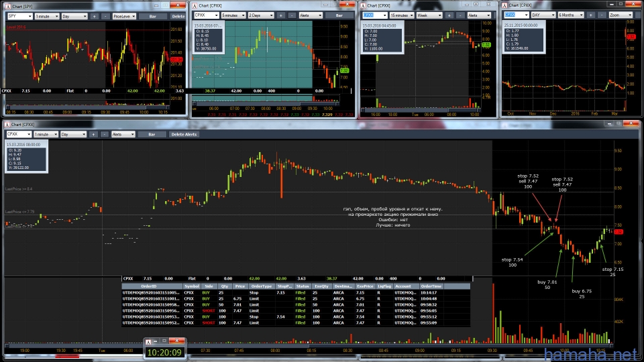
Task: Click app icon of the 5 minutes CPXX window
Action: (x=195, y=6)
